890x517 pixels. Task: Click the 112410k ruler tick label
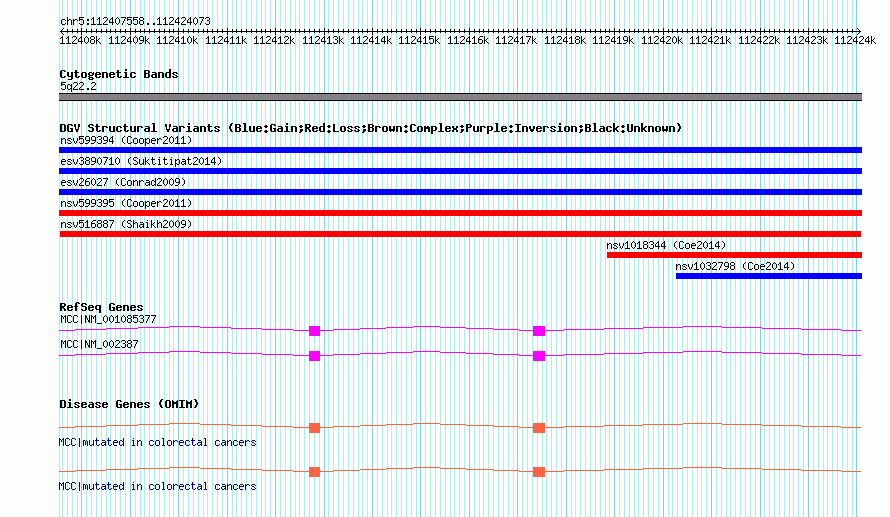point(177,40)
